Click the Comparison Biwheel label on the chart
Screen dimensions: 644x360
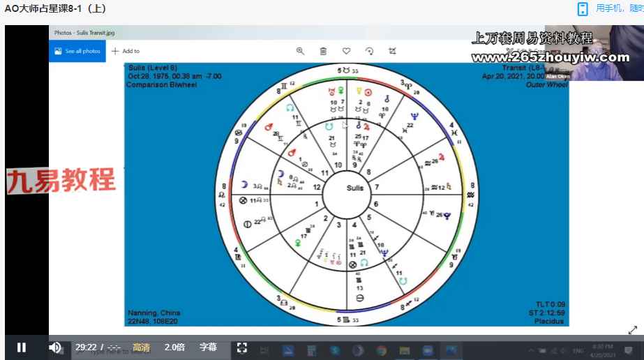162,84
